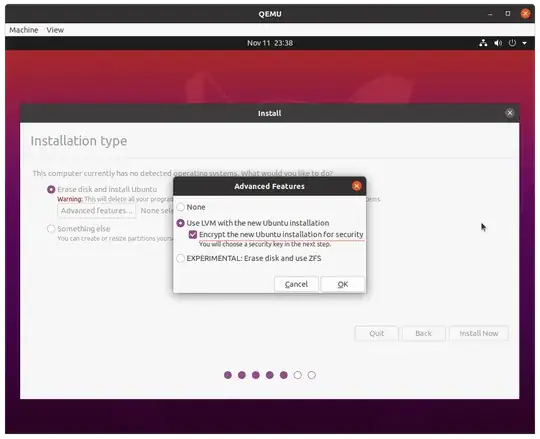Close the QEMU window
Screen dimensions: 540x439
[x=525, y=14]
